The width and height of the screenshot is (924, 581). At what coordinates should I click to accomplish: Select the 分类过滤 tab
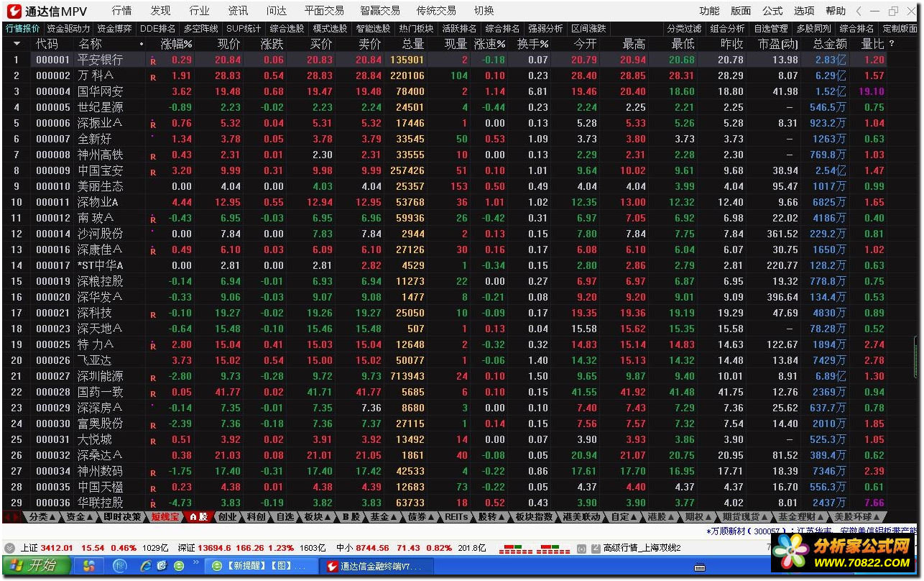pyautogui.click(x=684, y=29)
